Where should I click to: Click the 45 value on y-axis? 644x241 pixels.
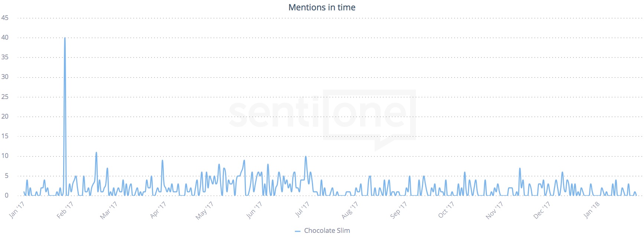(x=5, y=18)
